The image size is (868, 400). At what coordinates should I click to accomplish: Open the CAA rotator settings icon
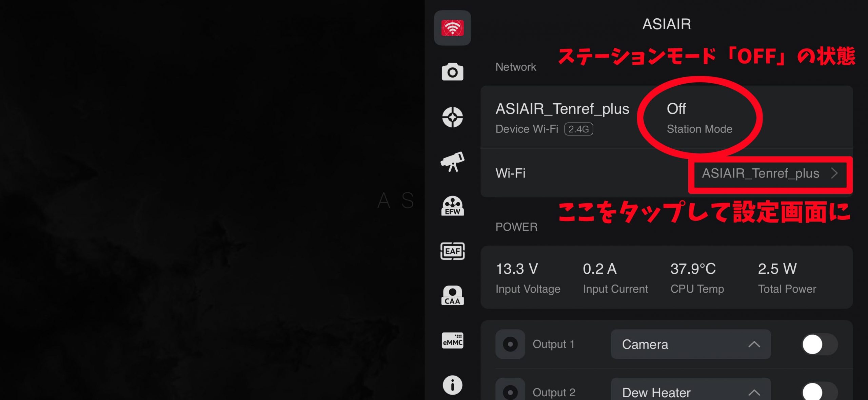click(452, 295)
